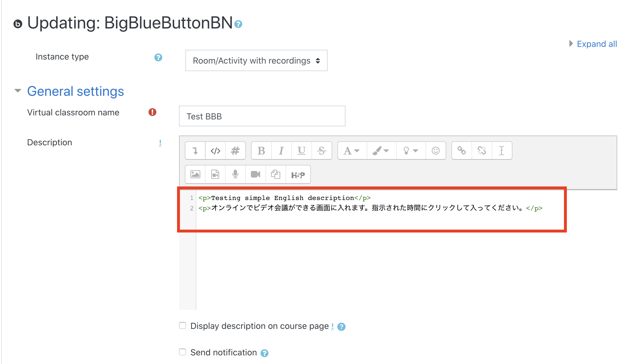
Task: Remove link with unlink icon
Action: [482, 150]
